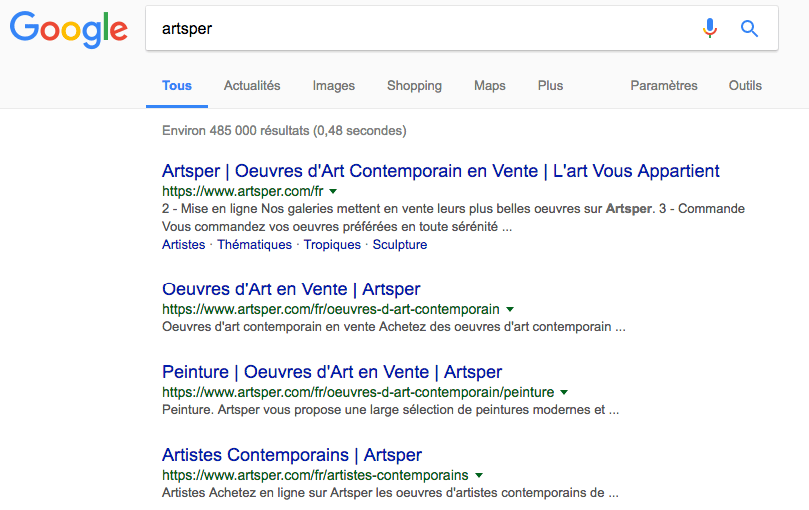
Task: Open the main Artsper Oeuvres d'Art Contemporain result
Action: (441, 171)
